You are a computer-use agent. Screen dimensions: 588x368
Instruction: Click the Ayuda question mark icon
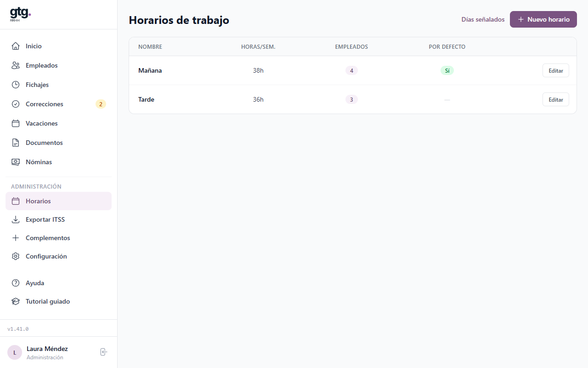pos(16,283)
